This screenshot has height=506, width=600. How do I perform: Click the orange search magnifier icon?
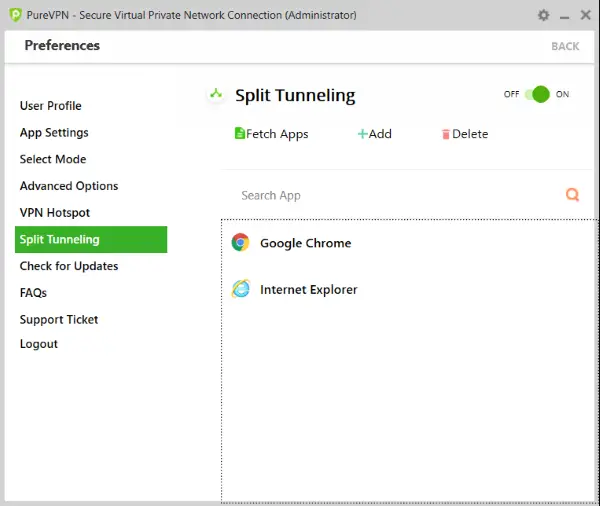tap(572, 195)
